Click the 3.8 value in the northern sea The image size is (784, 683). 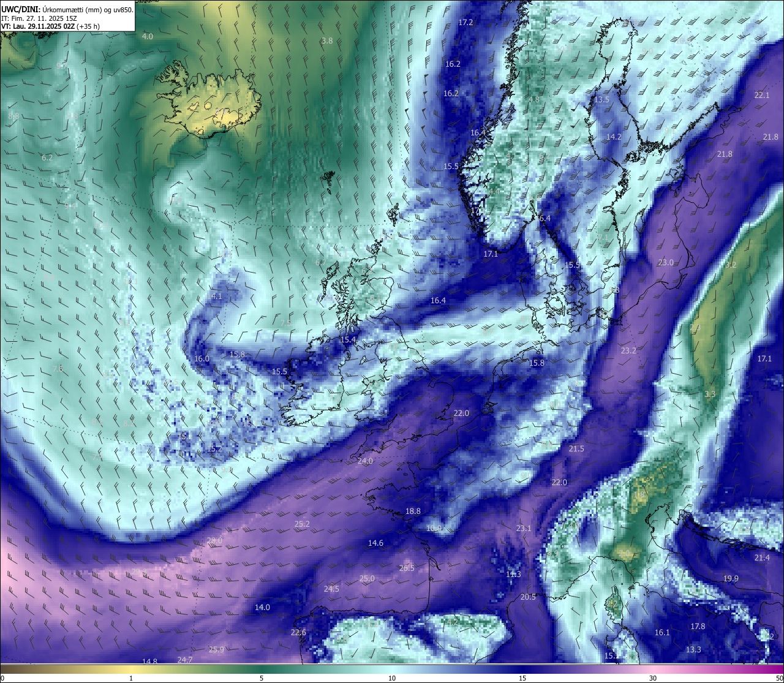click(327, 41)
